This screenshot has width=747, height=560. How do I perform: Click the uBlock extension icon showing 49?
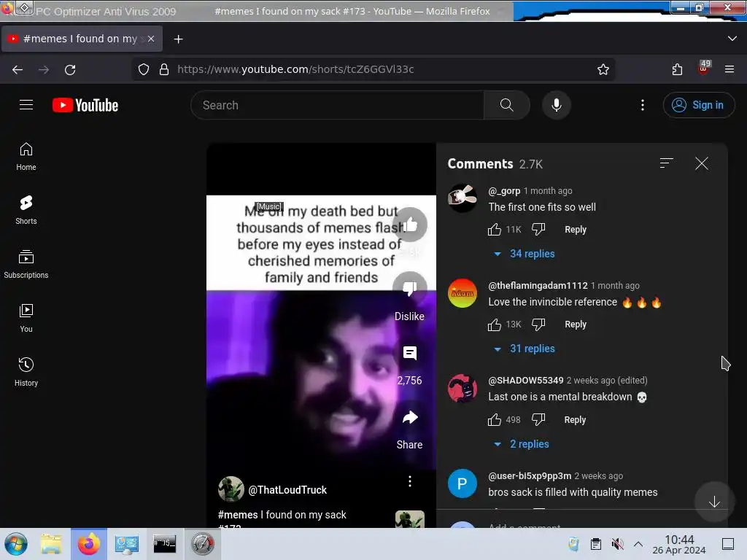[x=703, y=68]
